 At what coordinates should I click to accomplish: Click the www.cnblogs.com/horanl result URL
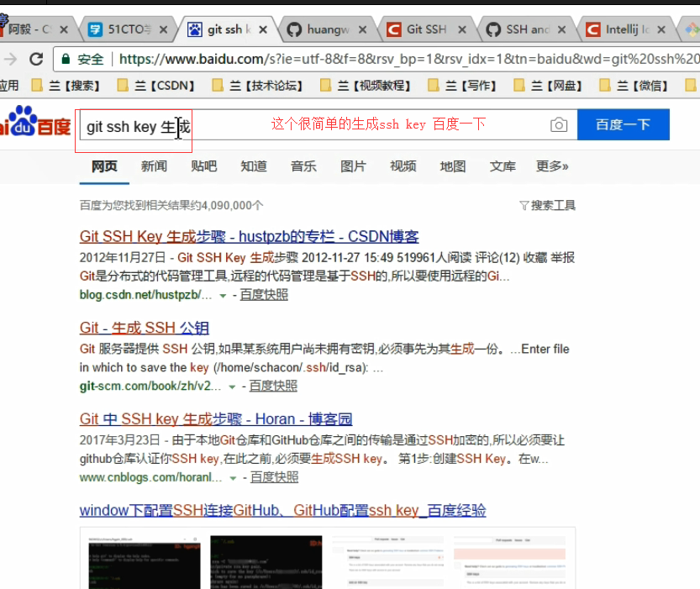pos(150,477)
